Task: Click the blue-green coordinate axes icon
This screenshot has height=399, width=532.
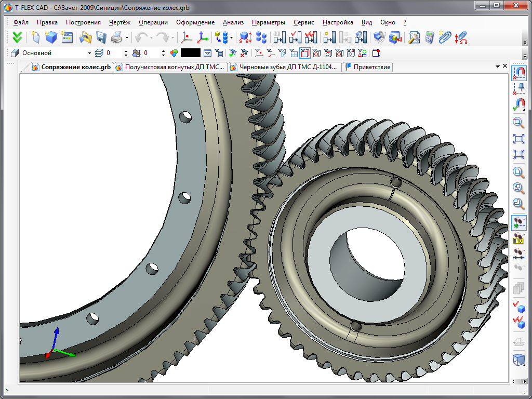Action: 203,37
